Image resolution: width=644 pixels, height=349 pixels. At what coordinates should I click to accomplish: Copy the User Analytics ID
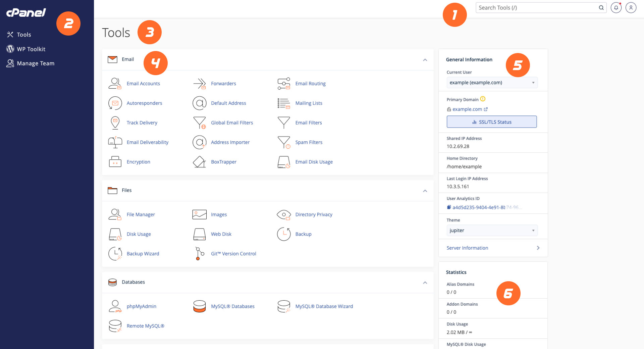pyautogui.click(x=449, y=207)
